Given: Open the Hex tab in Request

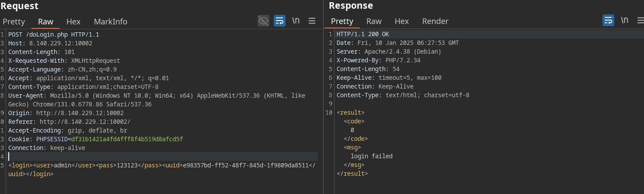Looking at the screenshot, I should 73,21.
